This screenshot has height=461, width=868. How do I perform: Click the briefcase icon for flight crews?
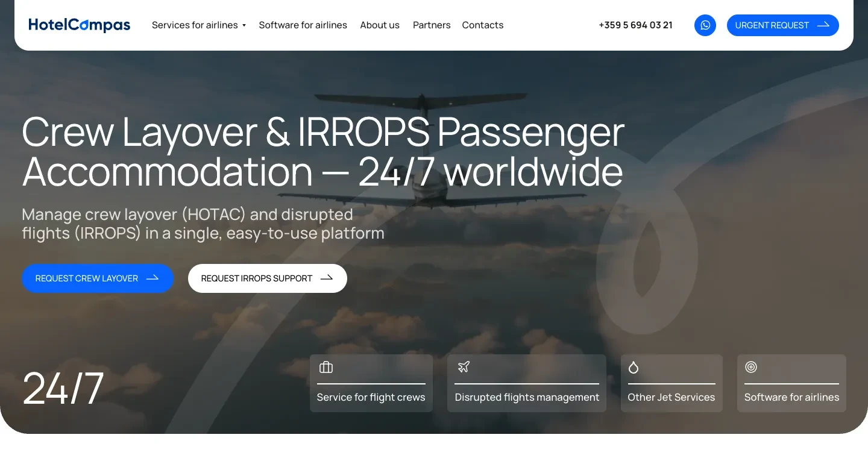326,367
